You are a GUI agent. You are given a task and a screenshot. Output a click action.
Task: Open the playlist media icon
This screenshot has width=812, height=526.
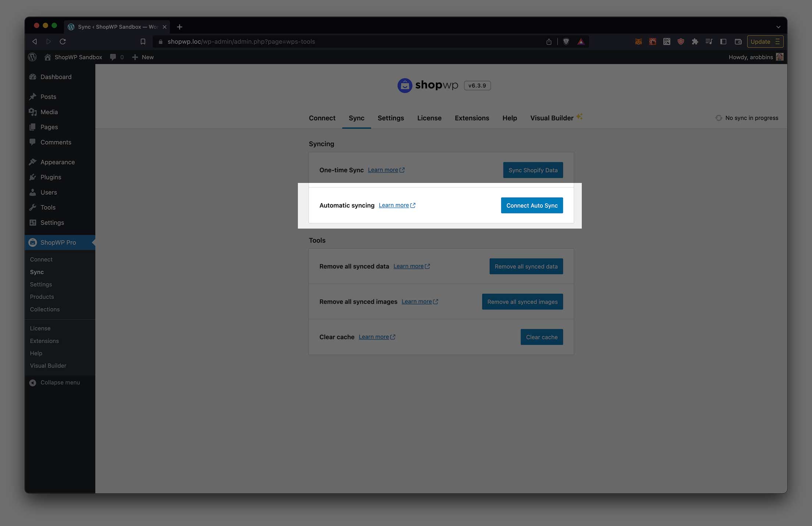[709, 42]
